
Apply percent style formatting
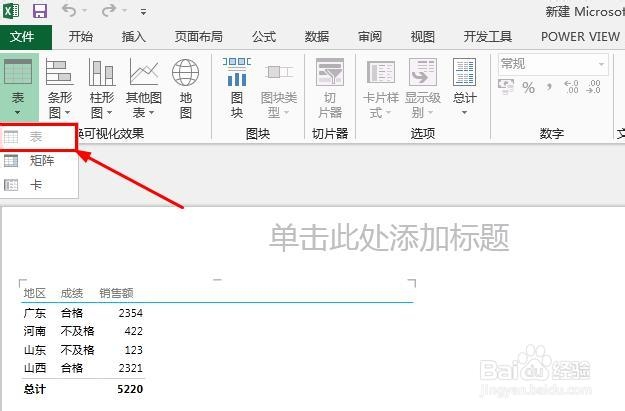pyautogui.click(x=529, y=87)
